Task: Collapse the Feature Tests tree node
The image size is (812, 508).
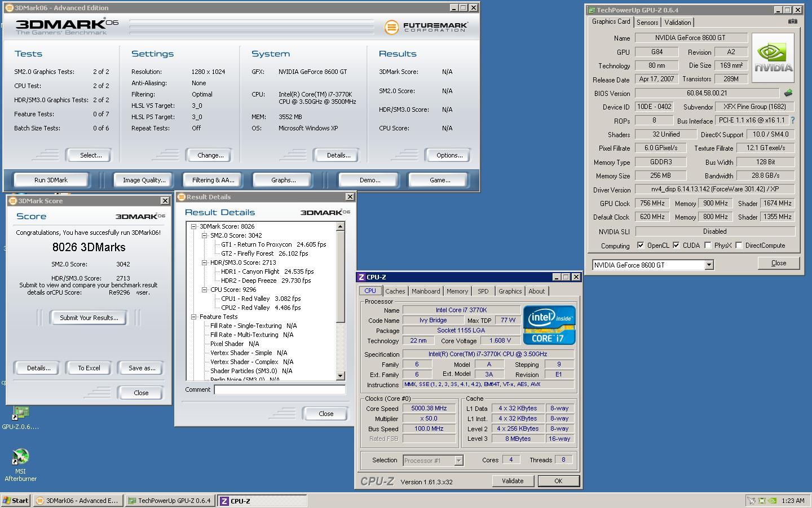Action: (x=193, y=317)
